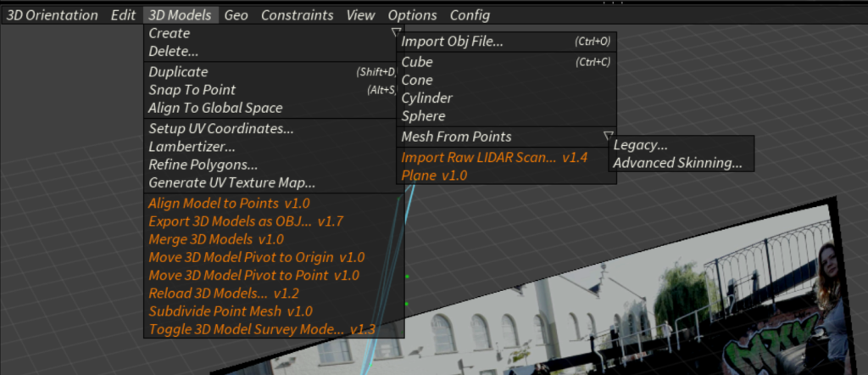The width and height of the screenshot is (868, 375).
Task: Create a Cube primitive
Action: (x=507, y=62)
